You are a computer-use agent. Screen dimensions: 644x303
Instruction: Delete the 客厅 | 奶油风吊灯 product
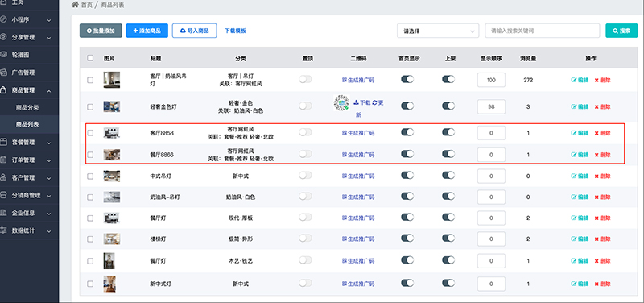tap(602, 80)
